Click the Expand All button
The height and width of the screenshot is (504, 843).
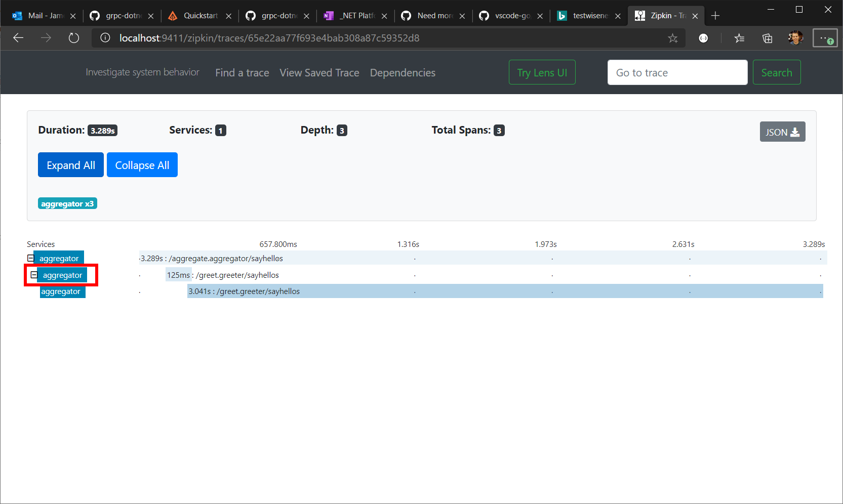click(x=70, y=164)
